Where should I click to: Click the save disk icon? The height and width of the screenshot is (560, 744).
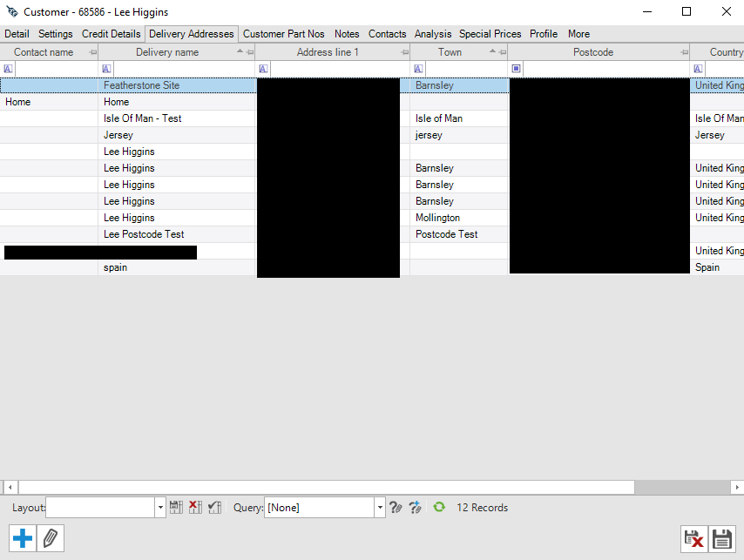coord(723,538)
